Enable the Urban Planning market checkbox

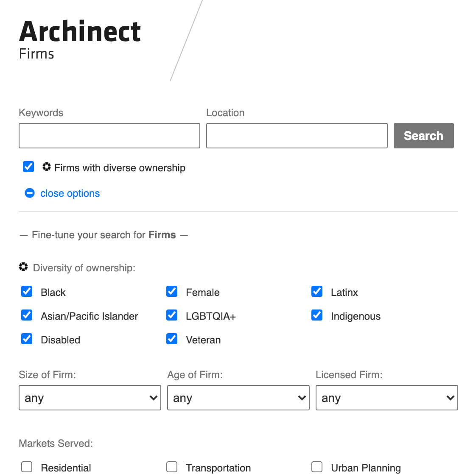317,466
